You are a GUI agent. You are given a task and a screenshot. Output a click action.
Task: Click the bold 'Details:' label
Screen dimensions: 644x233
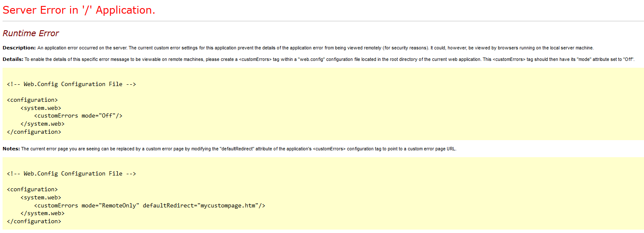point(13,59)
